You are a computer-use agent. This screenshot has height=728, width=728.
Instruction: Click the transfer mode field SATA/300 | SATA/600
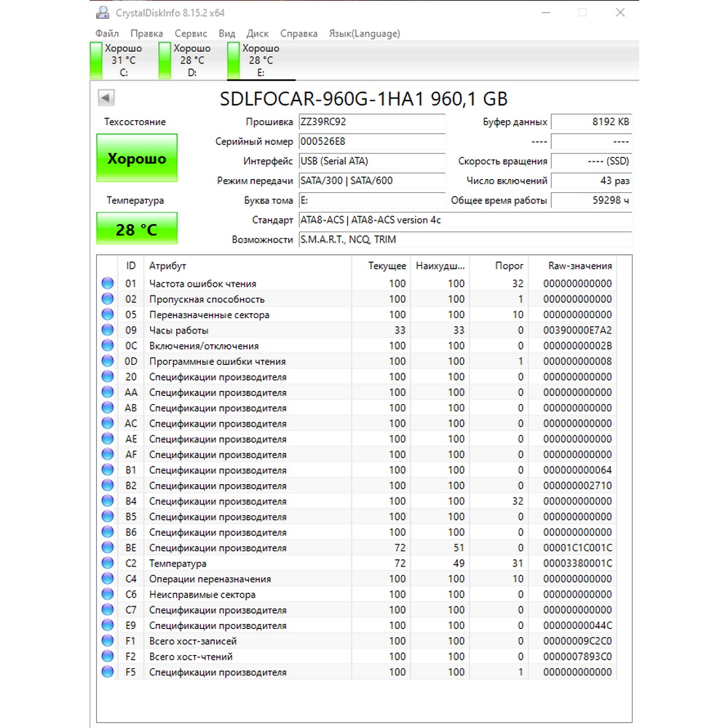(372, 181)
